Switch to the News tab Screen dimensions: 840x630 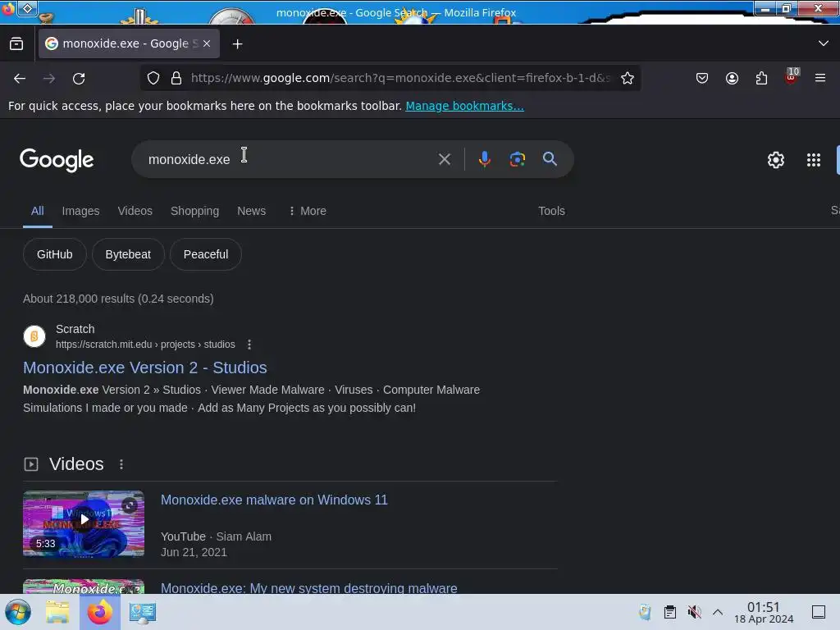click(x=251, y=211)
